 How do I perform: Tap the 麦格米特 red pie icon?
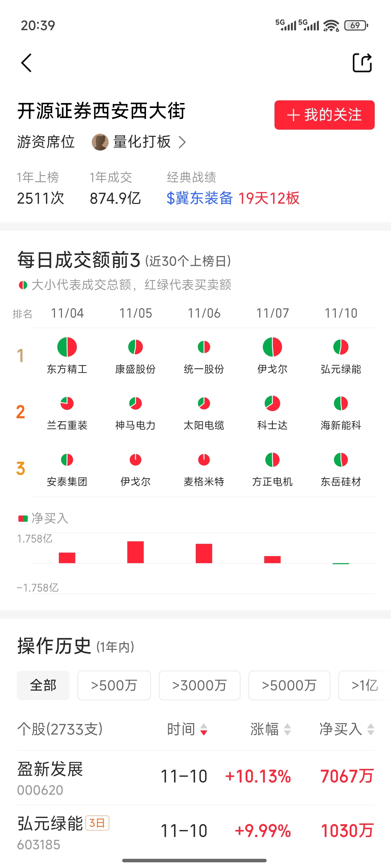pos(204,459)
